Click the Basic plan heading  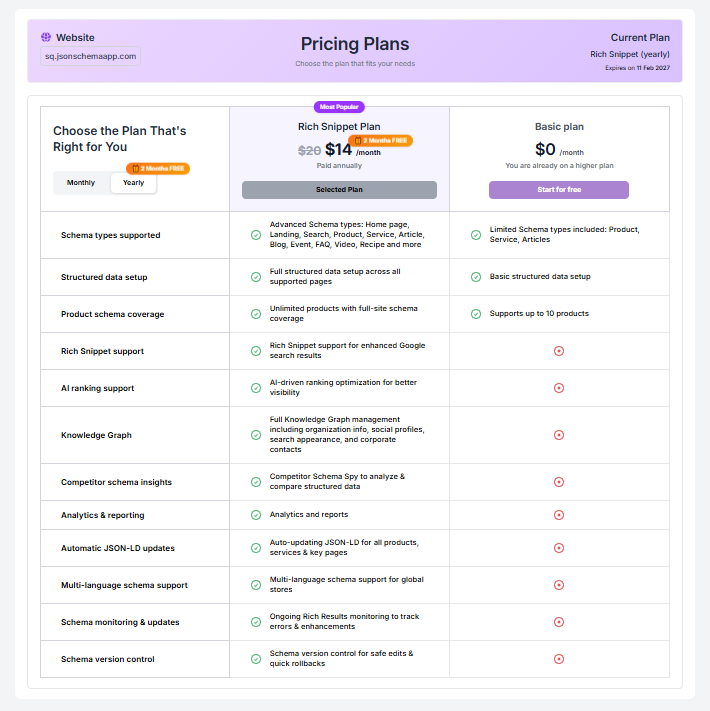(559, 127)
